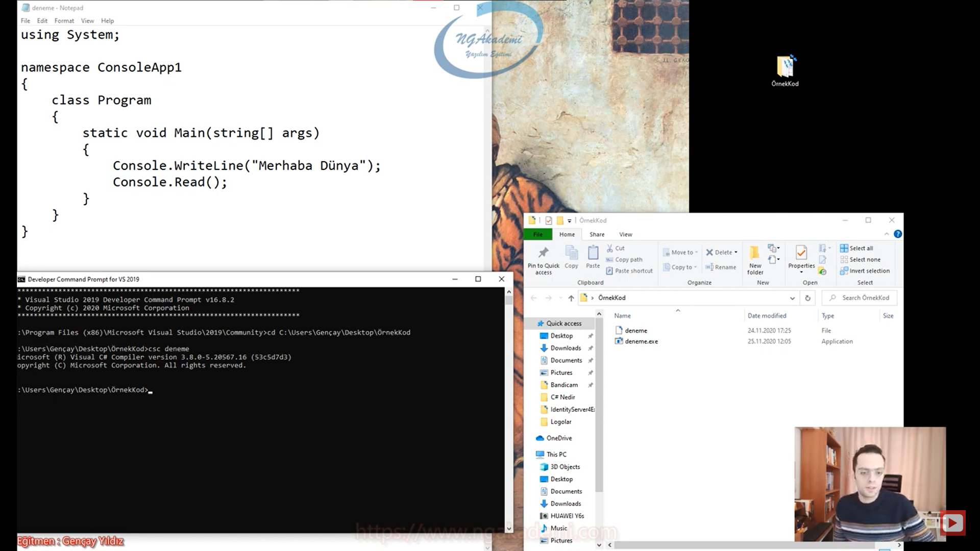Viewport: 980px width, 551px height.
Task: Open the Bandicam folder in sidebar
Action: [564, 385]
